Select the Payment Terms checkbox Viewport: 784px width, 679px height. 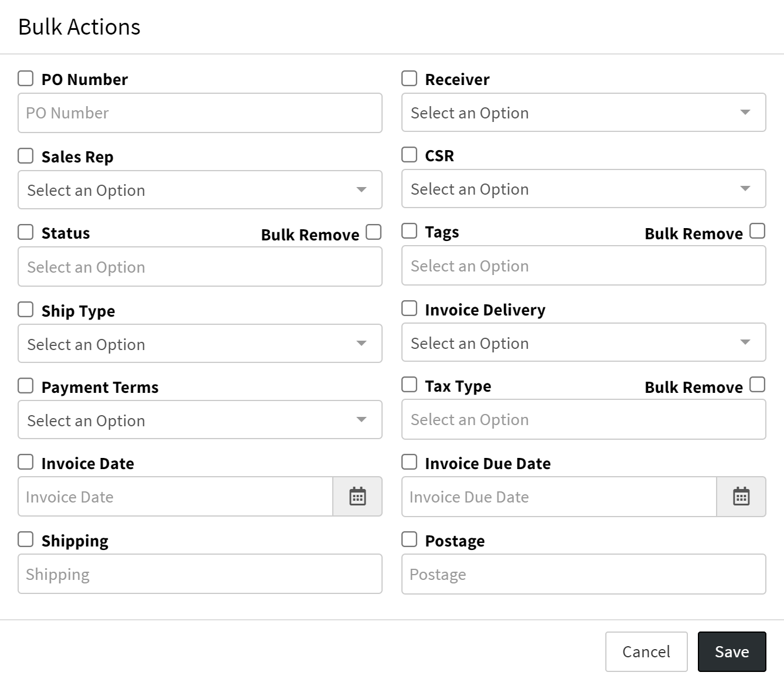tap(26, 386)
